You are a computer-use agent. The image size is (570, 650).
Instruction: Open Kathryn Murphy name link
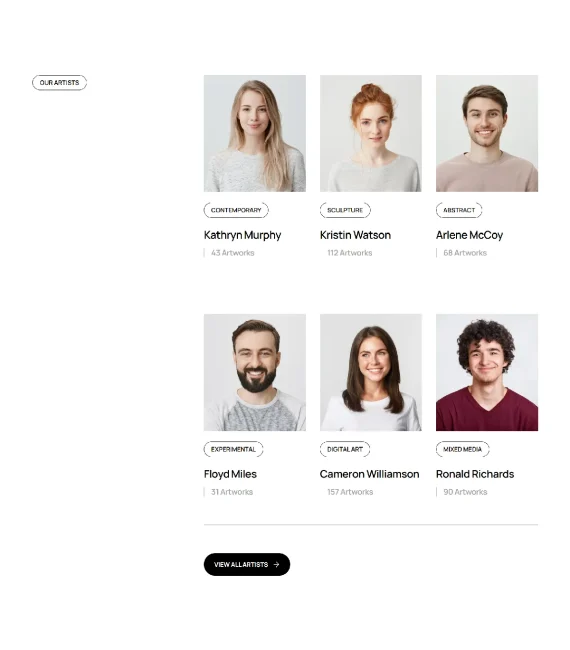tap(242, 235)
